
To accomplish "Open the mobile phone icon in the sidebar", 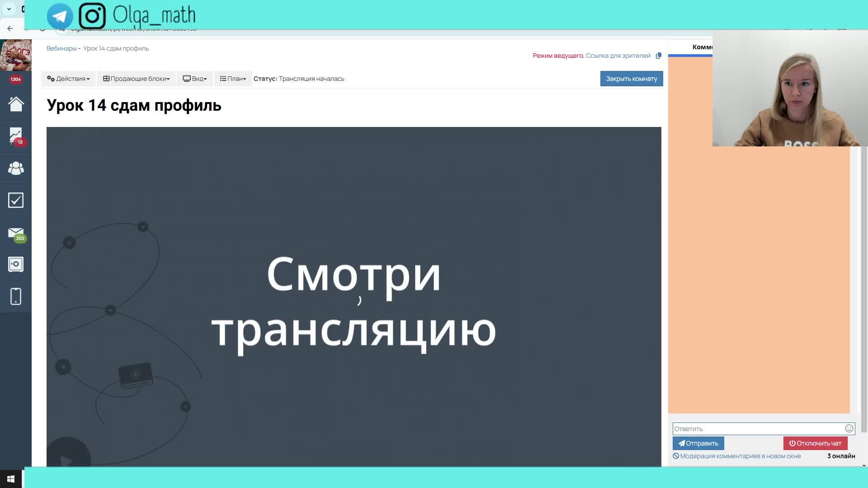I will point(16,296).
